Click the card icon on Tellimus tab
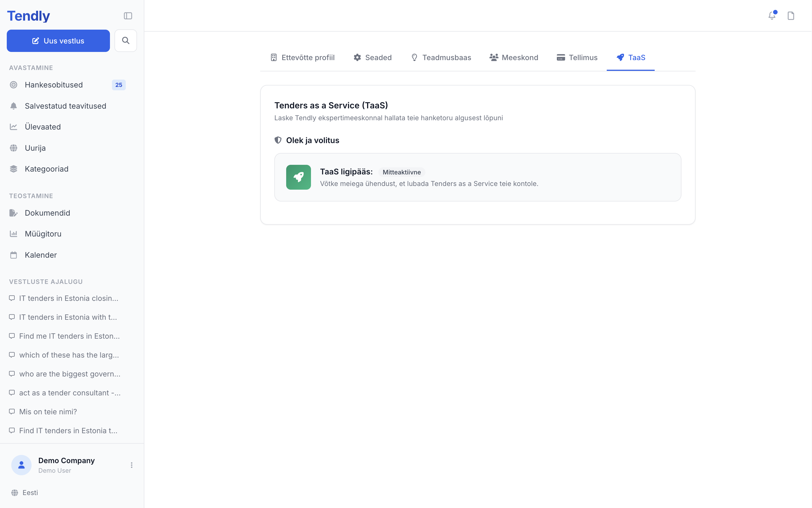The height and width of the screenshot is (508, 812). click(x=561, y=58)
